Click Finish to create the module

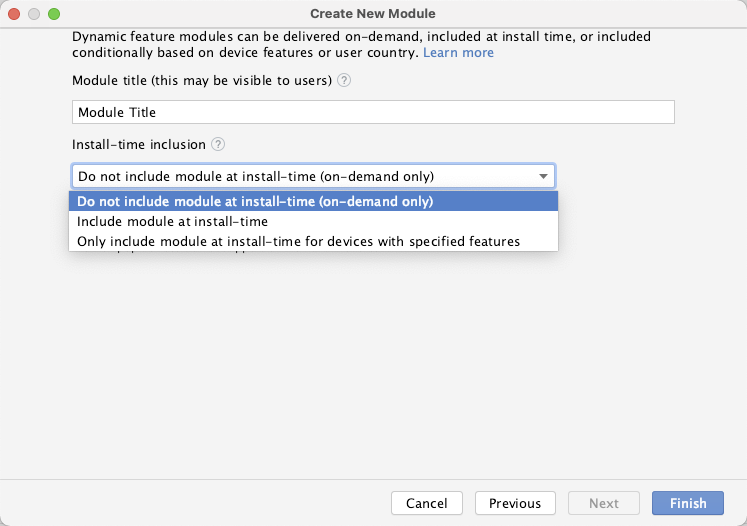(688, 503)
